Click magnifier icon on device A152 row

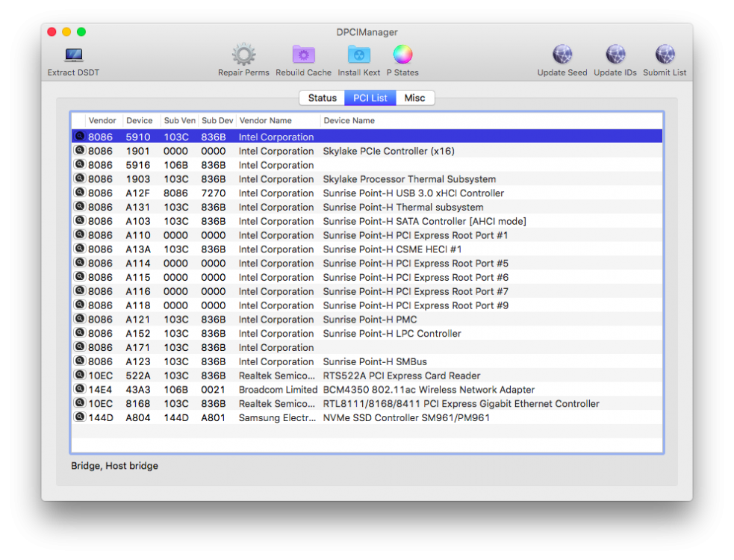[80, 333]
